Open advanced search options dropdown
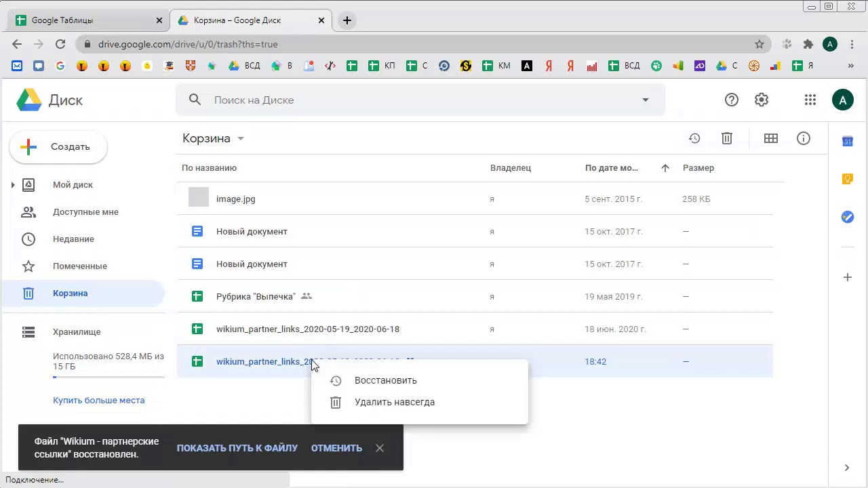The image size is (868, 488). tap(646, 100)
